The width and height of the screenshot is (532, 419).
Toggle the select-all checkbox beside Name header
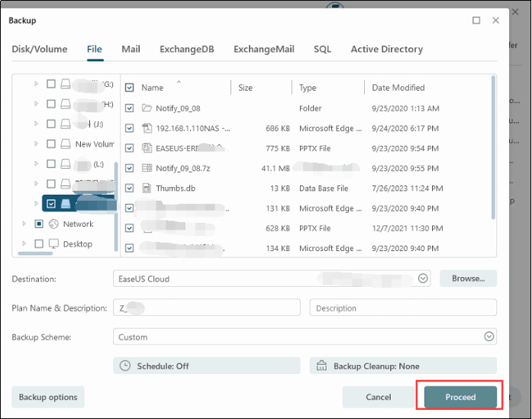pyautogui.click(x=129, y=88)
